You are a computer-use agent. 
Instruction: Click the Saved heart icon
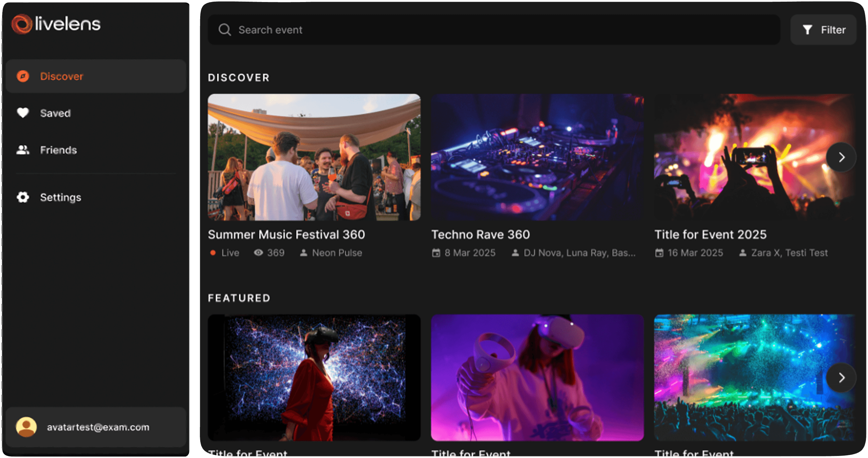click(23, 113)
